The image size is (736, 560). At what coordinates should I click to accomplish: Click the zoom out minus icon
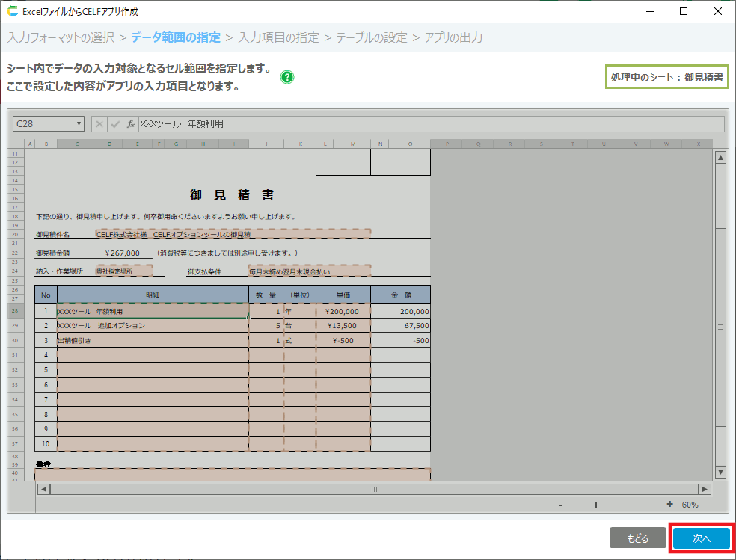click(560, 505)
